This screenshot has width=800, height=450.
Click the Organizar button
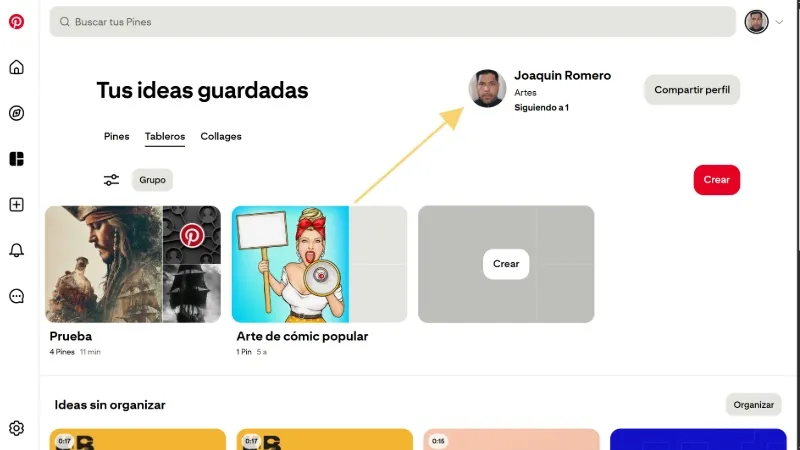[x=754, y=405]
